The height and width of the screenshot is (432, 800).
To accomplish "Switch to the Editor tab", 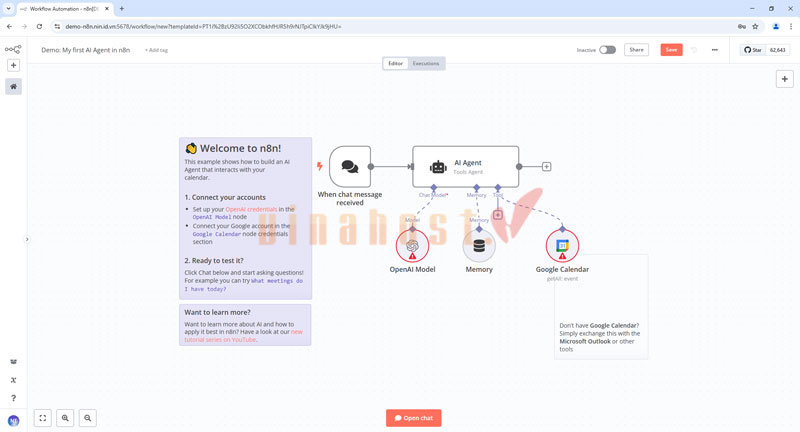I will (x=395, y=63).
